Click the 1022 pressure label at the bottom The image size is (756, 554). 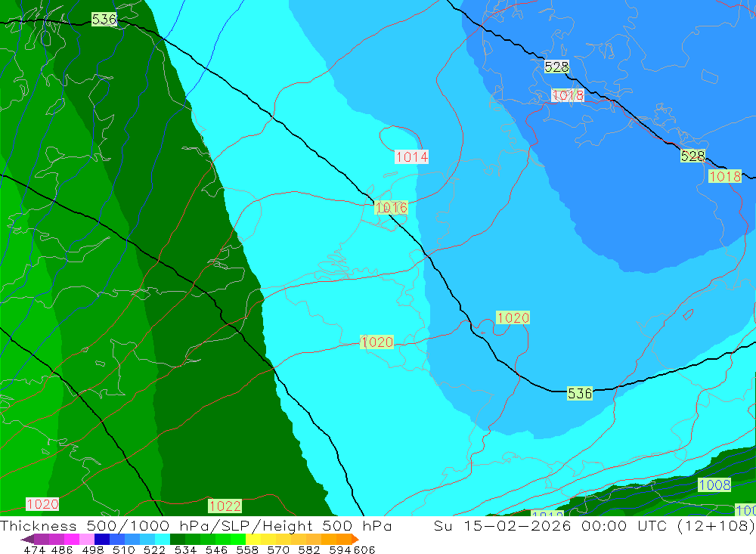(225, 506)
